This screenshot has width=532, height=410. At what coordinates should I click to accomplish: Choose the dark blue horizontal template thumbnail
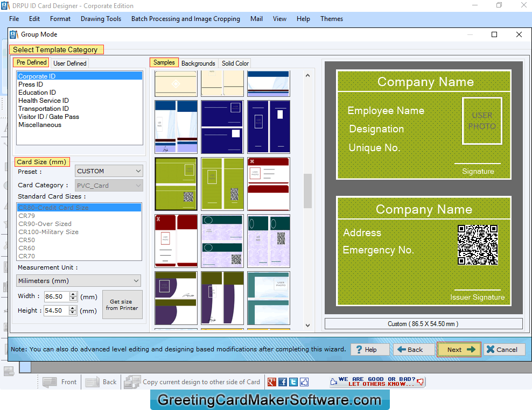coord(222,127)
